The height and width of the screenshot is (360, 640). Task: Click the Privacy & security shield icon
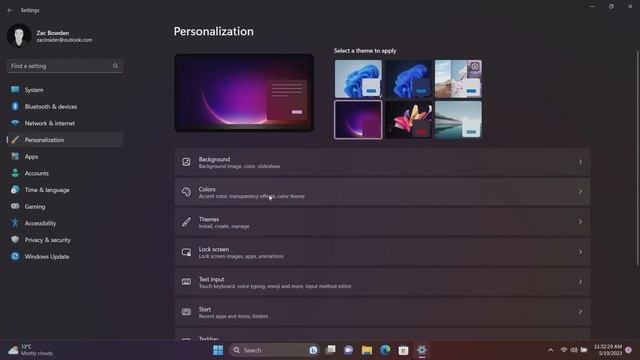[15, 240]
